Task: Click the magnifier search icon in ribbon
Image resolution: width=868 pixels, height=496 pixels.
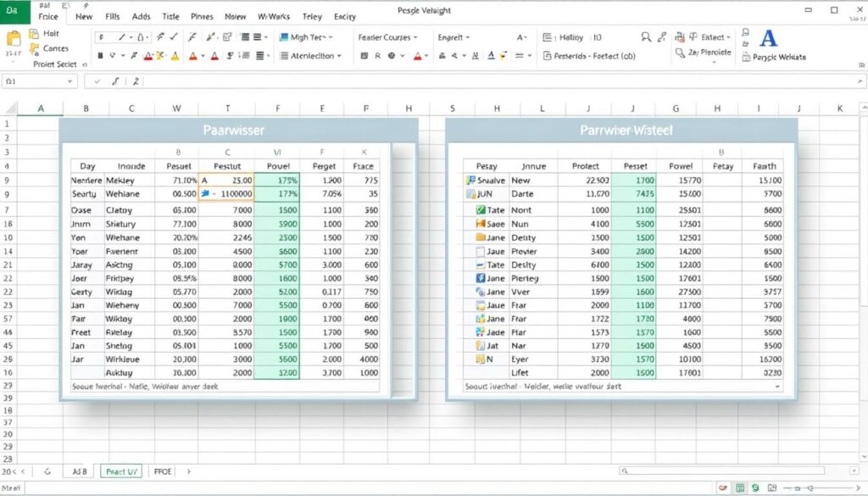Action: coord(647,37)
